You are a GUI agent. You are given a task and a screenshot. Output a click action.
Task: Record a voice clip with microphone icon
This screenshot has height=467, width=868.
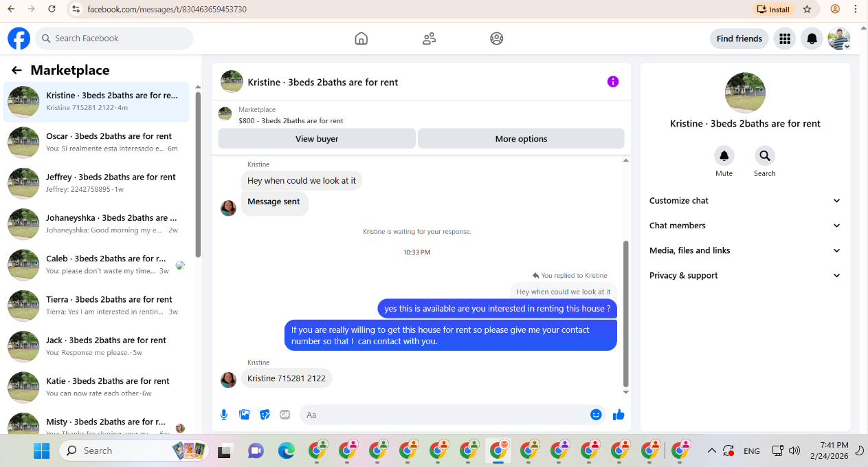224,415
